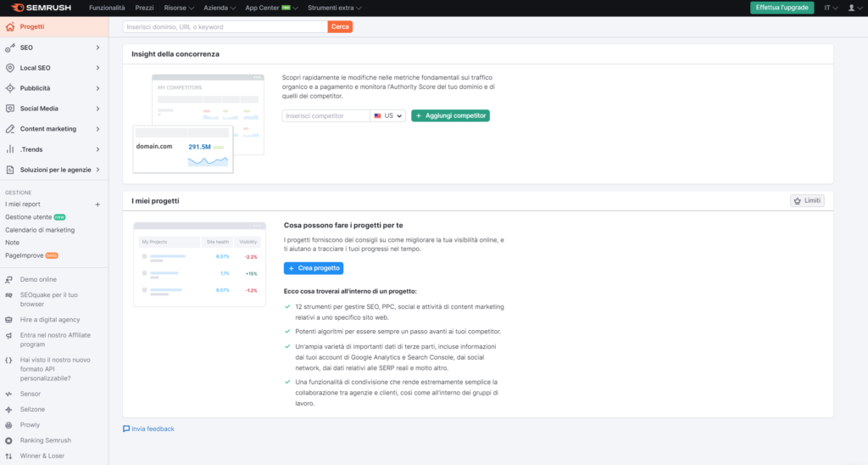The height and width of the screenshot is (465, 868).
Task: Click the SEO sidebar icon
Action: [x=10, y=48]
